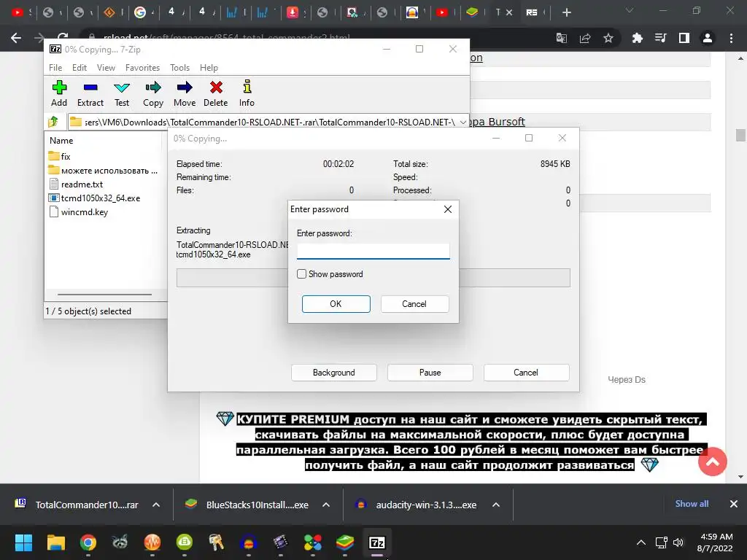
Task: Open the tab search dropdown in Chrome
Action: pos(630,10)
